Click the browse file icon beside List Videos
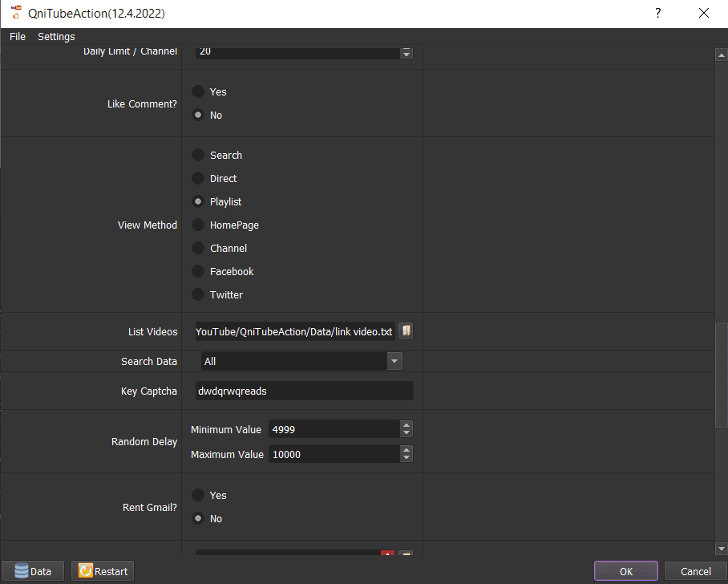 click(x=406, y=331)
